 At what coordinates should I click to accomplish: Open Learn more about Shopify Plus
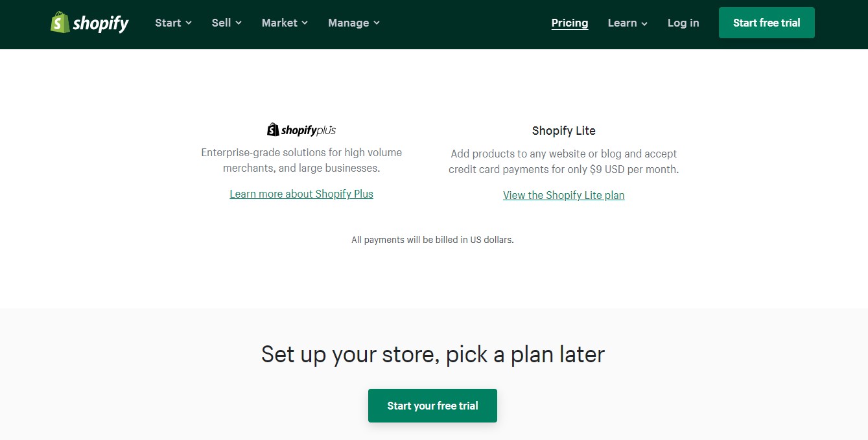tap(301, 193)
